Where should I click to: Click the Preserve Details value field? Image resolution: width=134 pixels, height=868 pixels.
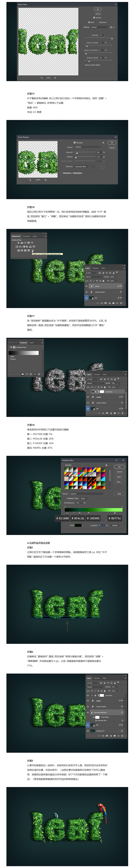[101, 43]
